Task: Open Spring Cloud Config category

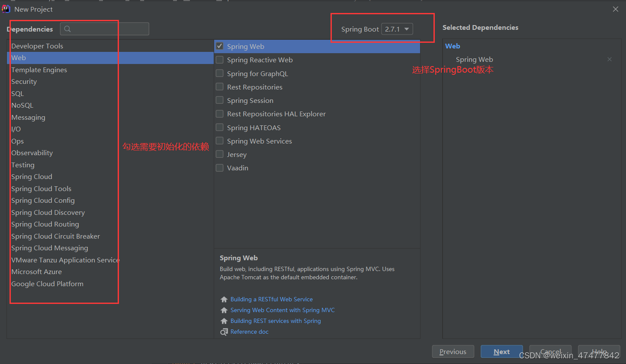Action: [110, 201]
